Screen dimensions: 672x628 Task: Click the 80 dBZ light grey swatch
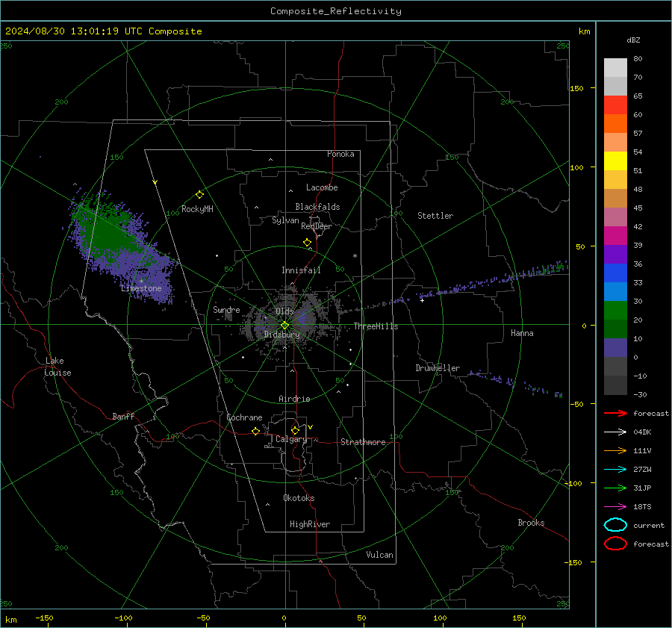click(615, 67)
